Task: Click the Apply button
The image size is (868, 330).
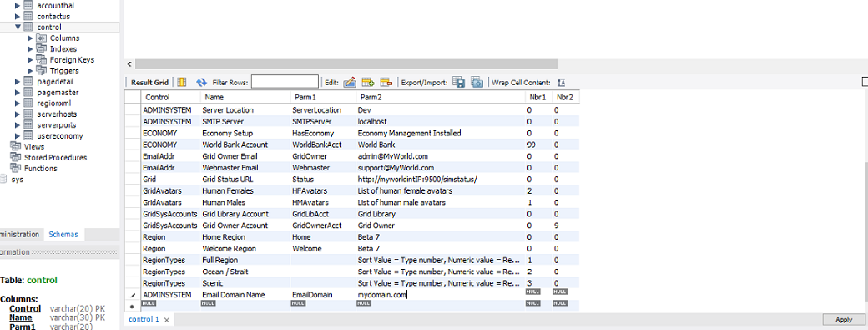Action: 844,319
